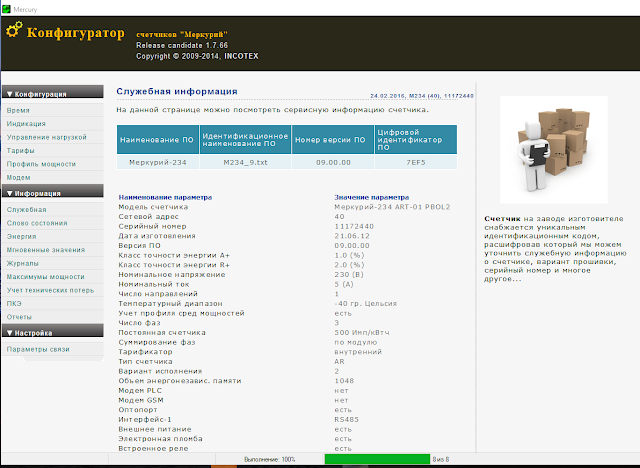
Task: Open Мгновенные значения page
Action: (53, 250)
